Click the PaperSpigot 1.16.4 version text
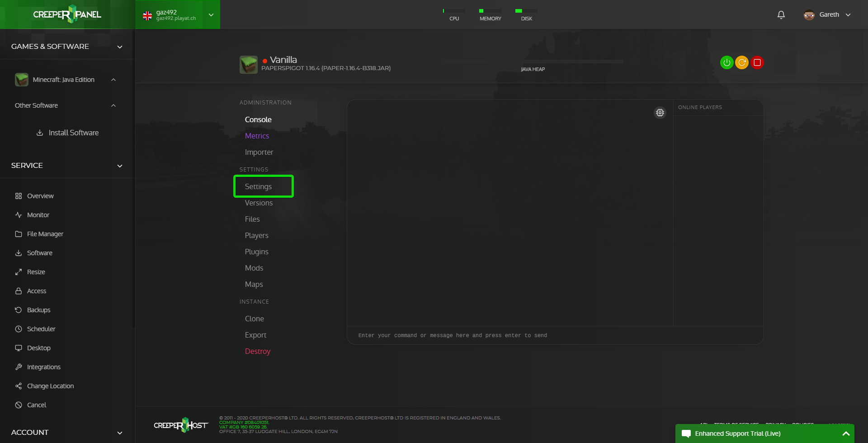The height and width of the screenshot is (443, 868). [326, 68]
